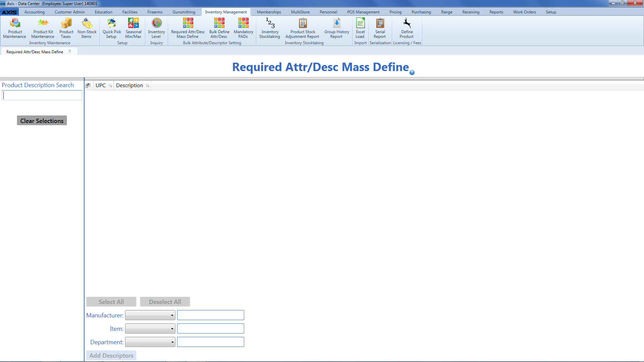
Task: Open the Education ribbon tab
Action: [x=104, y=12]
